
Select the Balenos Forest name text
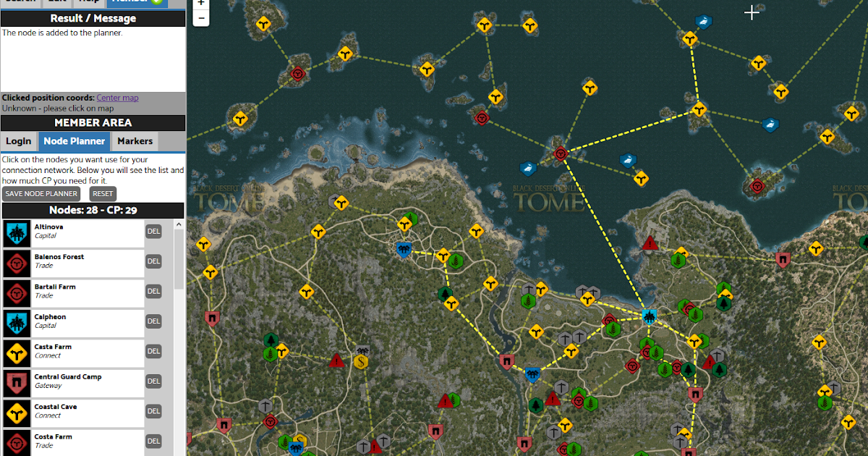pos(59,257)
